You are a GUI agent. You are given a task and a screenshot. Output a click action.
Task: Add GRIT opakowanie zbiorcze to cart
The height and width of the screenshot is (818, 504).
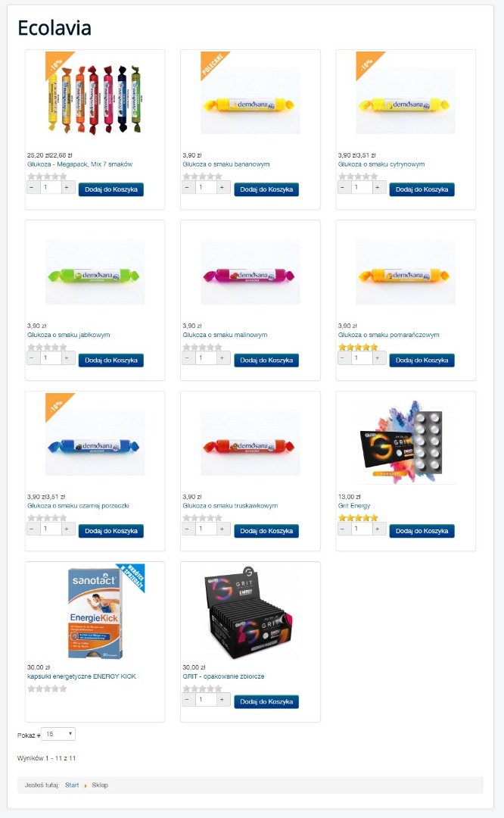point(266,701)
